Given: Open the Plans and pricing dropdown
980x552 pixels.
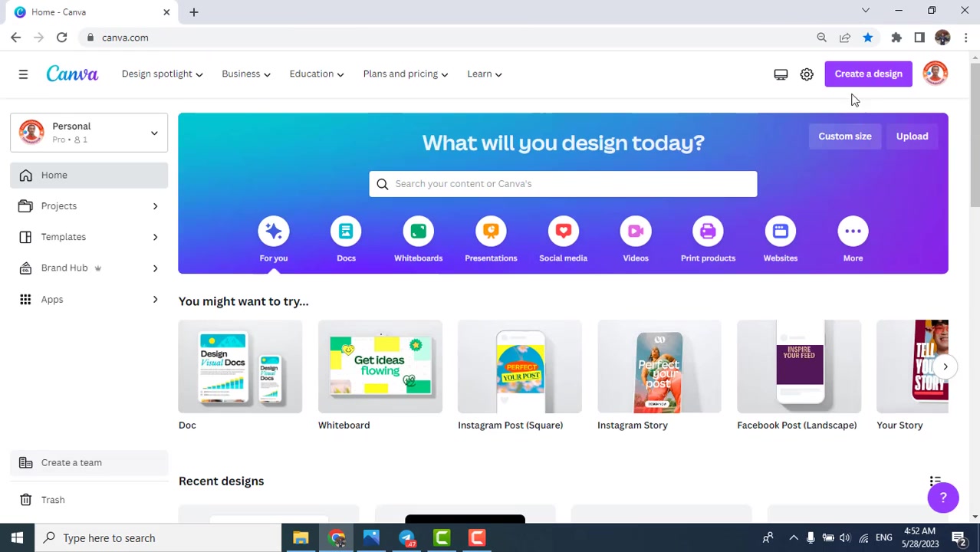Looking at the screenshot, I should pos(405,74).
